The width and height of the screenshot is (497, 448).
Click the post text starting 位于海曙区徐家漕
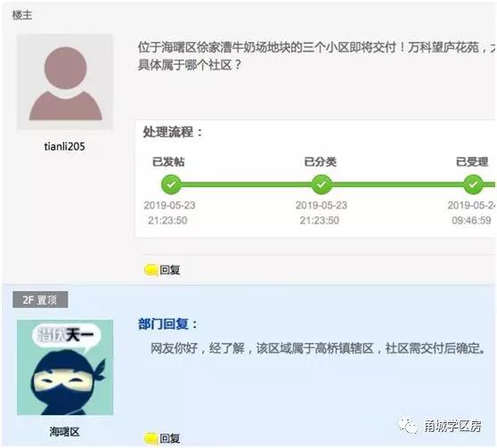pyautogui.click(x=316, y=47)
